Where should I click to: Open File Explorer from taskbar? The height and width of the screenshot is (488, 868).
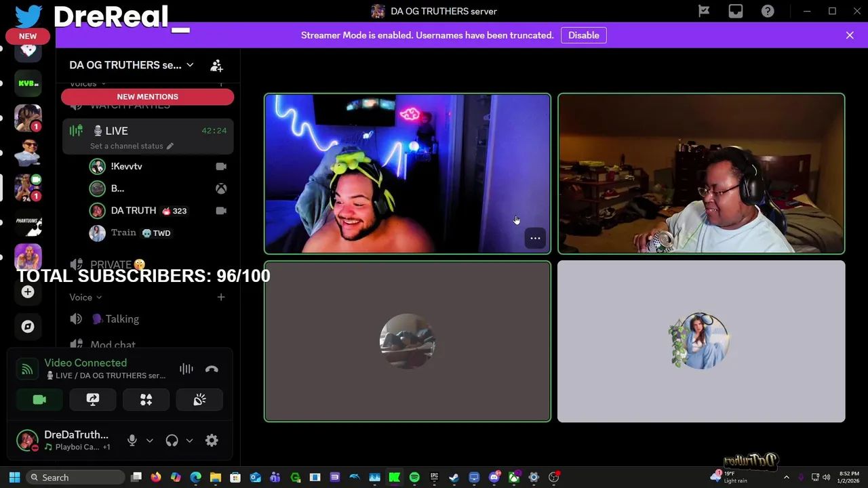[216, 477]
